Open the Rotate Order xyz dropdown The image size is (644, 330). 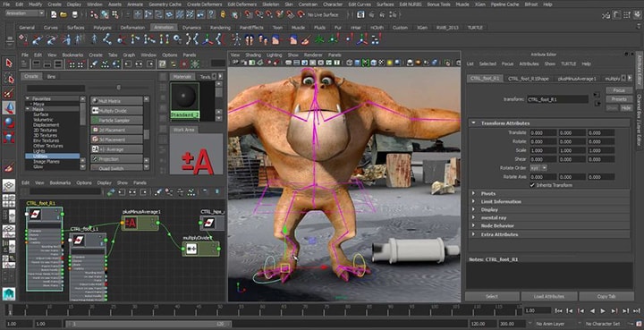tap(538, 168)
